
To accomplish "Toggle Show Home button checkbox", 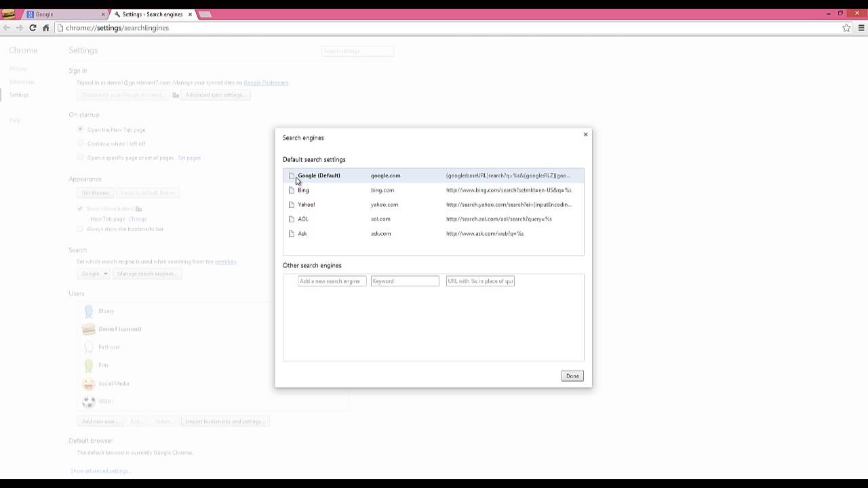I will point(81,209).
